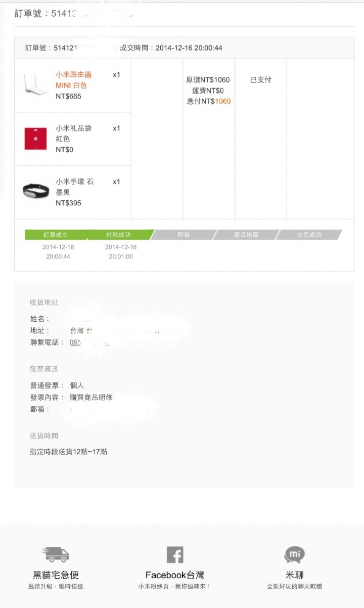Open the 小米路由器 MINI 白色 product link
The width and height of the screenshot is (364, 608).
[74, 80]
